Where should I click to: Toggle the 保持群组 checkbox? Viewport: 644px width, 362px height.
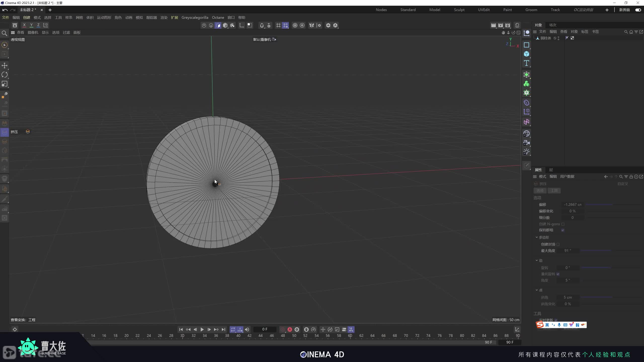563,230
